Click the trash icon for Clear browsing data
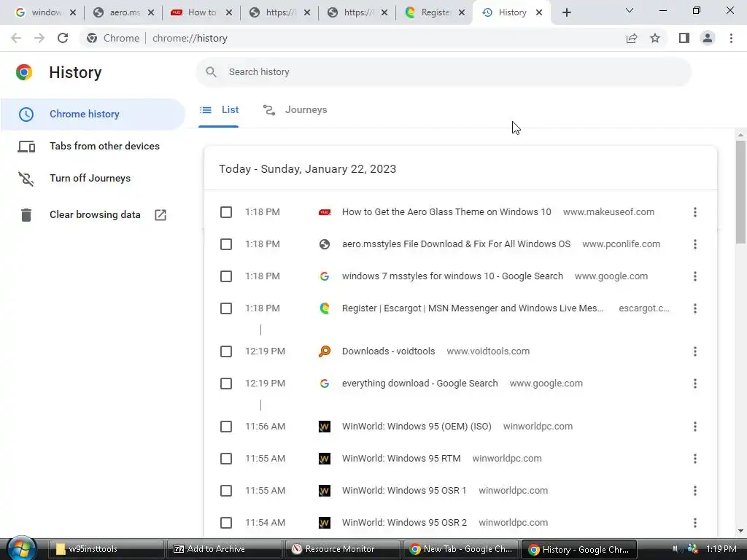The width and height of the screenshot is (747, 560). (x=26, y=215)
